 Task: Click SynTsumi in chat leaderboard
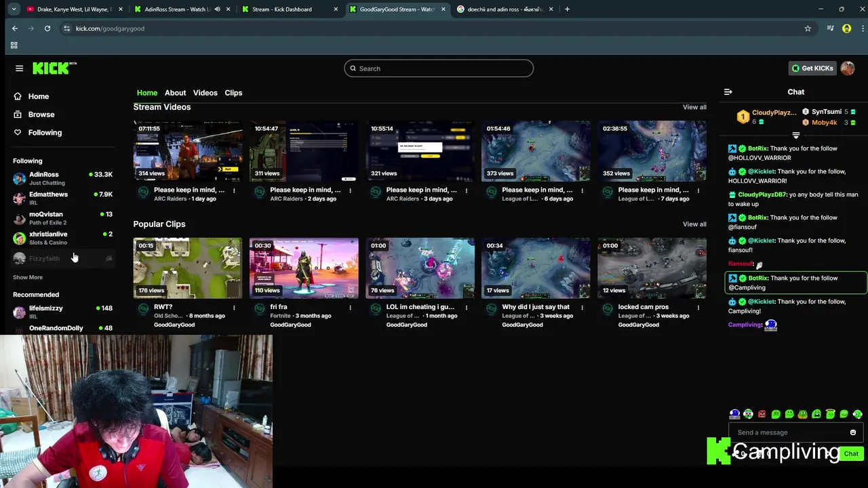(826, 112)
